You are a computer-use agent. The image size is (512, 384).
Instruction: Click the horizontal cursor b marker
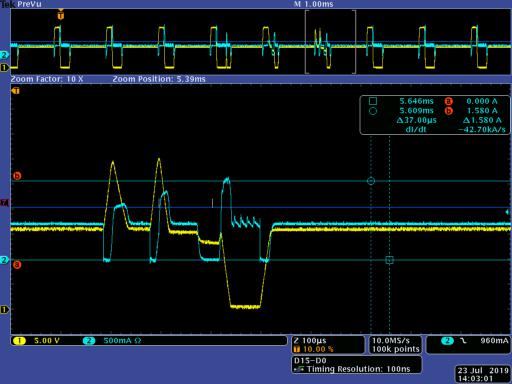(17, 176)
